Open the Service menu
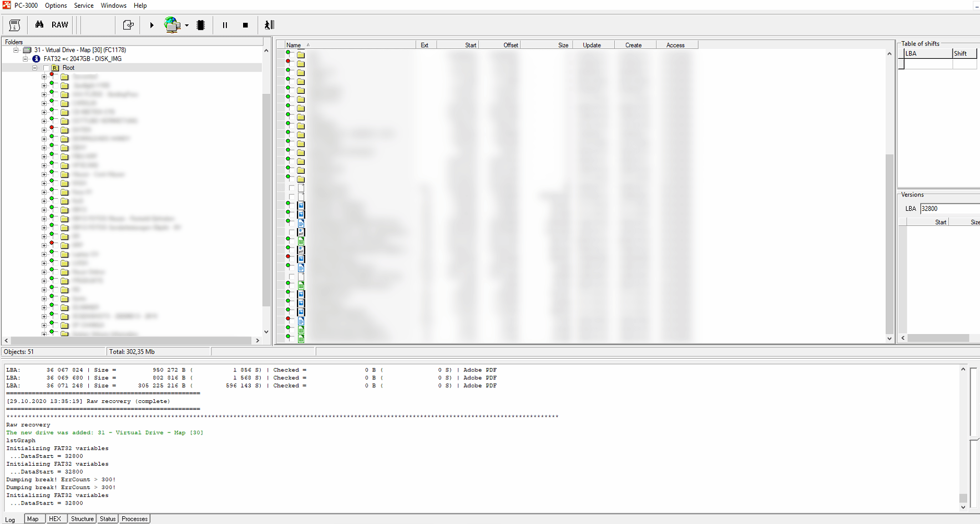 tap(84, 6)
